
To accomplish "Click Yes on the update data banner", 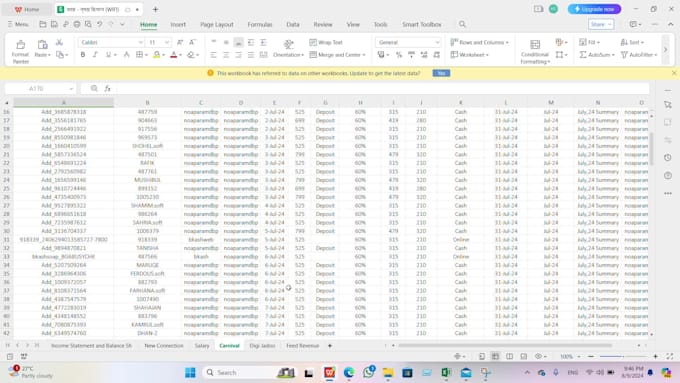I will pos(441,73).
